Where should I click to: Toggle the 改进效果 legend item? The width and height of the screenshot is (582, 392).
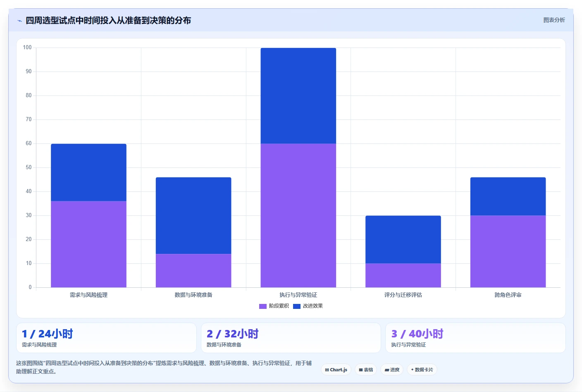[308, 306]
